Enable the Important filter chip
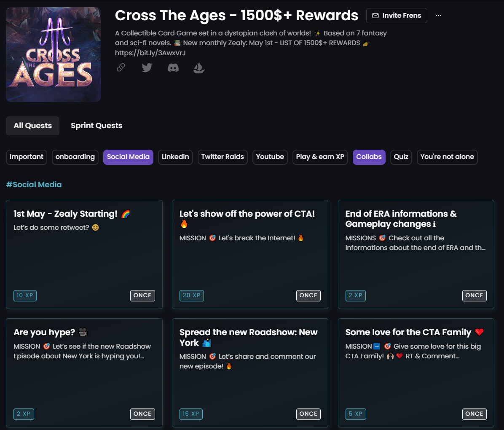Viewport: 504px width, 430px height. click(x=26, y=157)
